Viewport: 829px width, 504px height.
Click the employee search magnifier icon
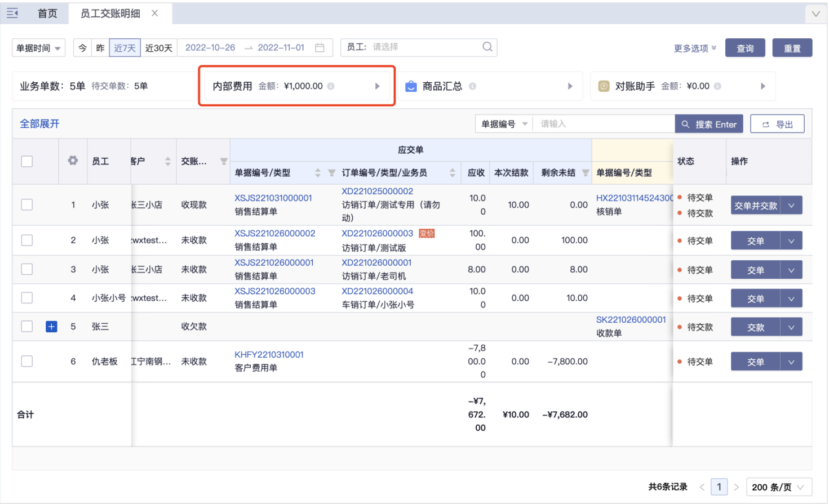point(487,47)
